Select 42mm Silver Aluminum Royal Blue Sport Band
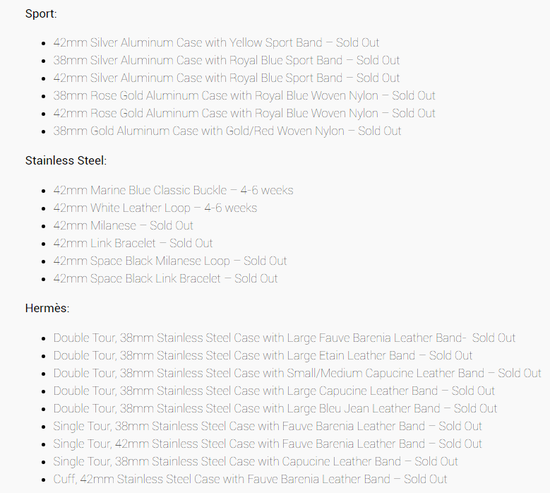The height and width of the screenshot is (493, 550). click(x=226, y=78)
